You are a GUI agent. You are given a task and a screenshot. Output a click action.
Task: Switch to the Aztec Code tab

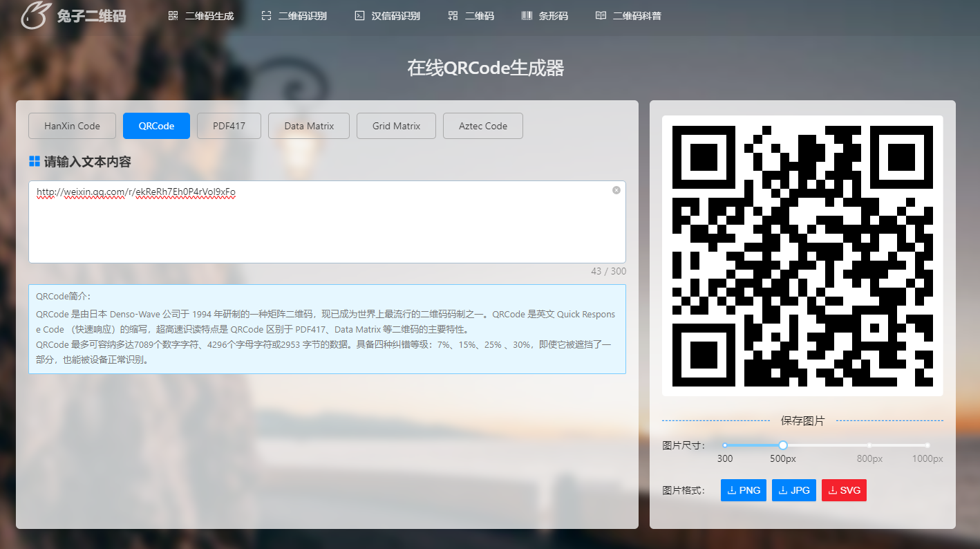point(483,126)
